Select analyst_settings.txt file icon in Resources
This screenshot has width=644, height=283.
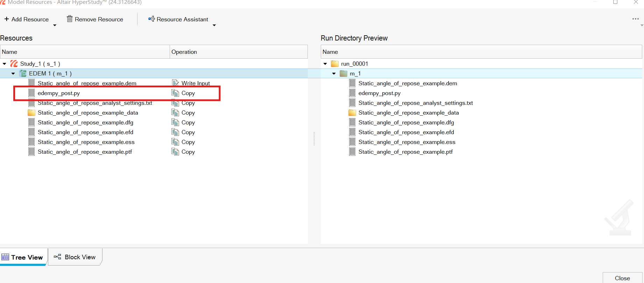(31, 103)
